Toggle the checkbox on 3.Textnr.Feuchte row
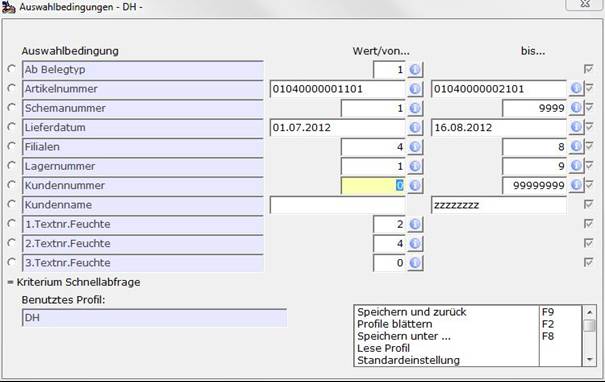 click(x=588, y=262)
